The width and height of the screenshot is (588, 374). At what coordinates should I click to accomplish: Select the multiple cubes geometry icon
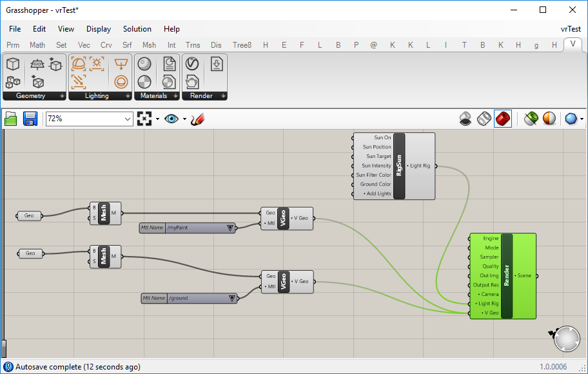point(13,82)
